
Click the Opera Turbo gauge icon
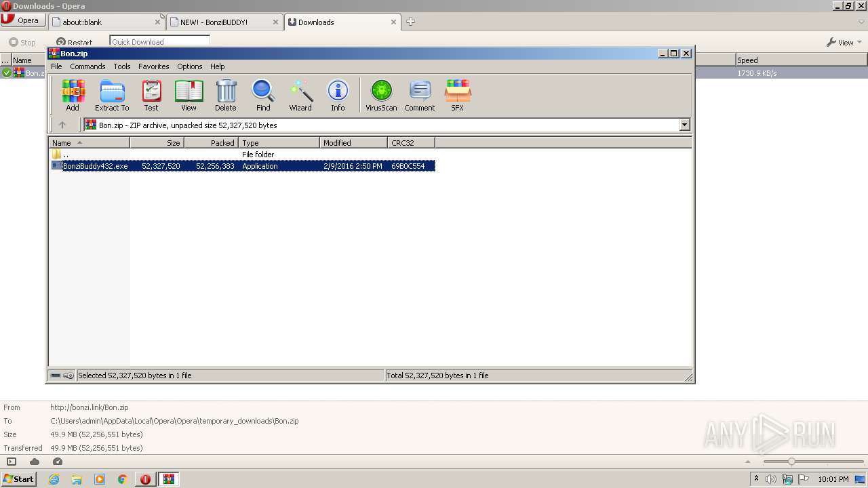pos(58,462)
